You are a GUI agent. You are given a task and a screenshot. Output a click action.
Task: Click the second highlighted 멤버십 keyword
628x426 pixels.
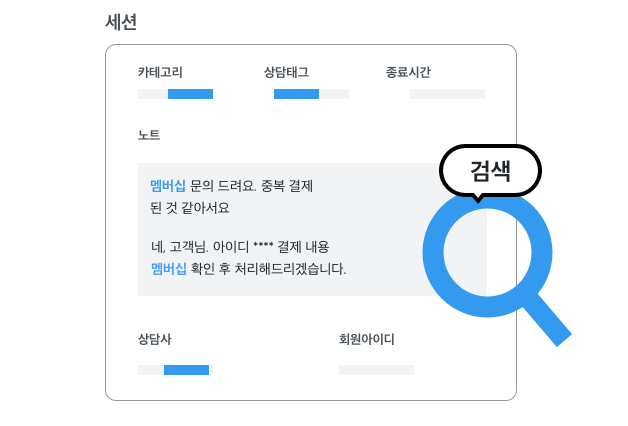click(169, 269)
